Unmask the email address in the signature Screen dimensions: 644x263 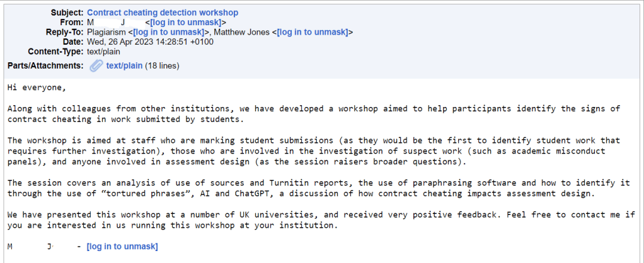[122, 246]
